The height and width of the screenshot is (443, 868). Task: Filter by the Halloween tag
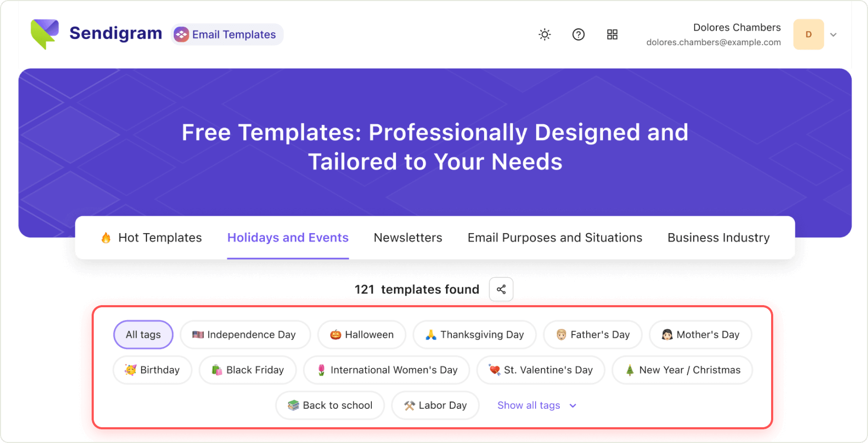click(362, 335)
